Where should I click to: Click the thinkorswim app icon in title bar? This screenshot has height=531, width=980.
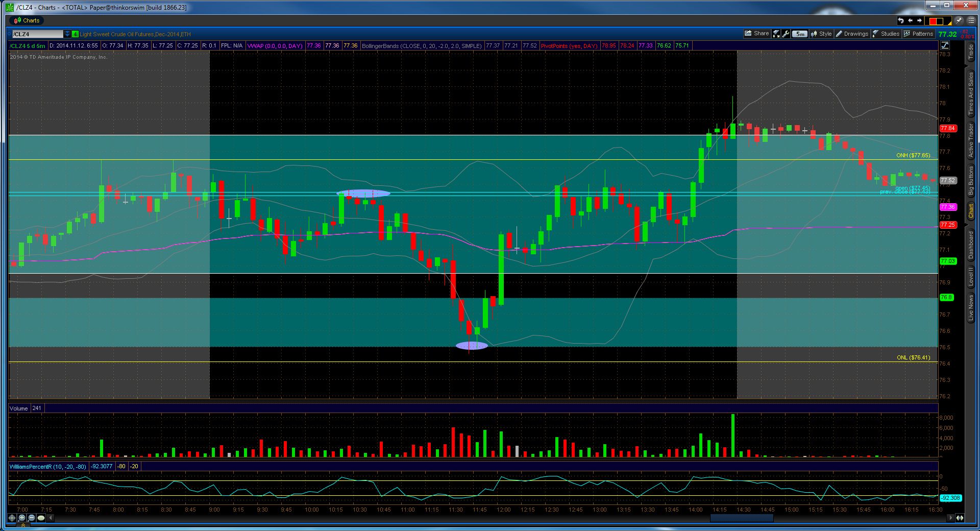[x=9, y=7]
